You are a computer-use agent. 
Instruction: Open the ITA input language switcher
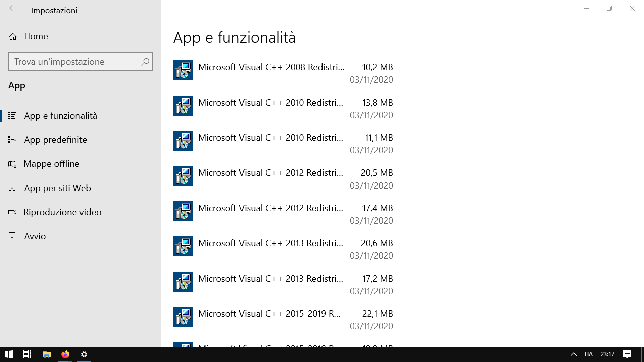coord(588,354)
